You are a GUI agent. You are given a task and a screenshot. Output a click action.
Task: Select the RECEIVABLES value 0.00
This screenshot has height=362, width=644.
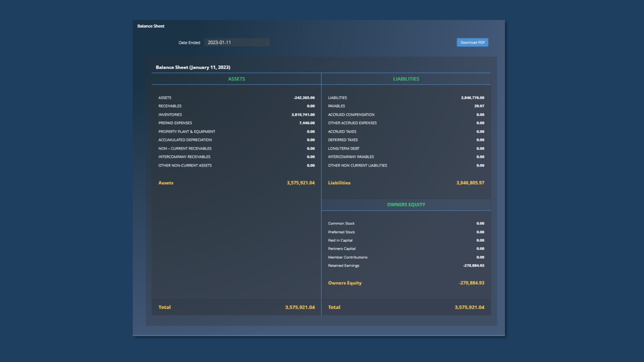tap(311, 106)
